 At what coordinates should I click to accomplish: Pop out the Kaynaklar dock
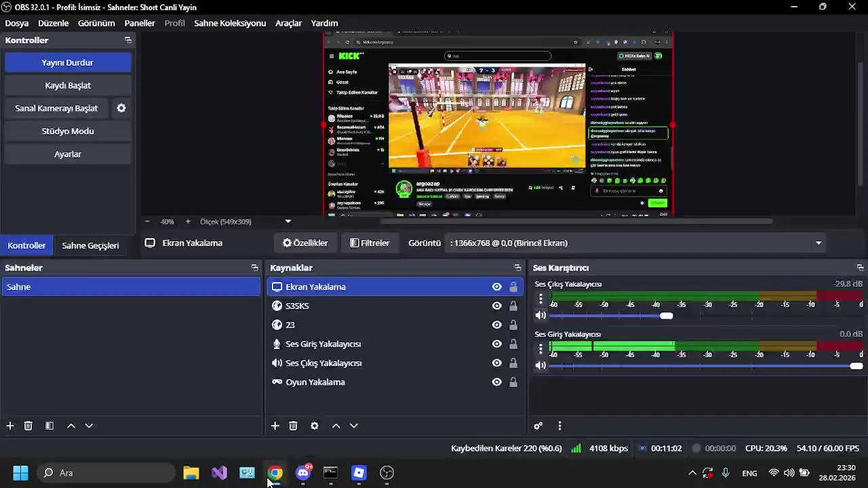(518, 268)
